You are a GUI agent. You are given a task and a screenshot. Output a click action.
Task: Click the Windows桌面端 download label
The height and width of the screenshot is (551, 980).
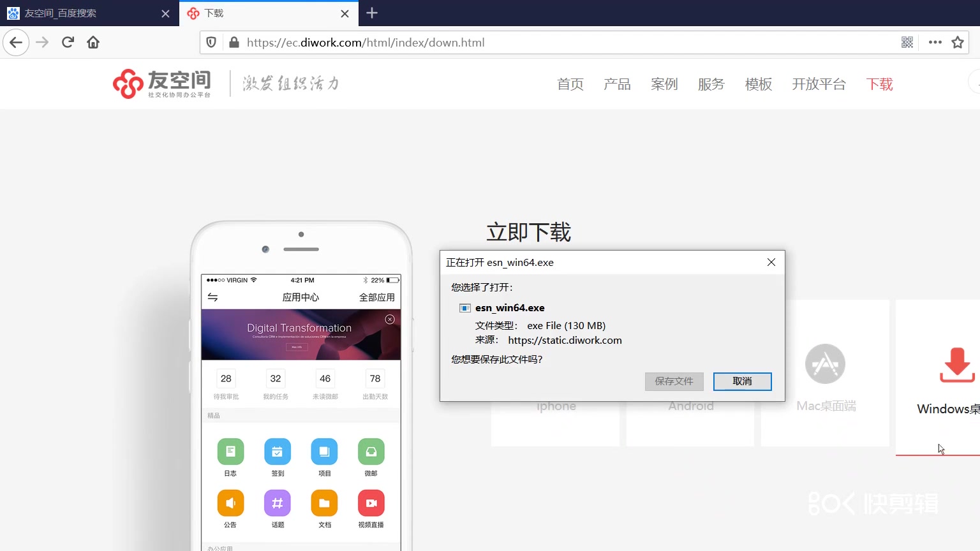[948, 409]
